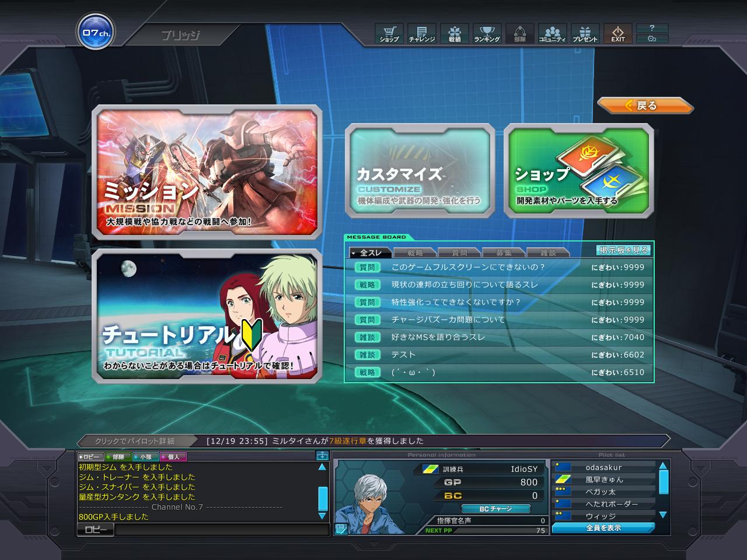Click the chat message input field
The image size is (747, 560).
[x=222, y=530]
